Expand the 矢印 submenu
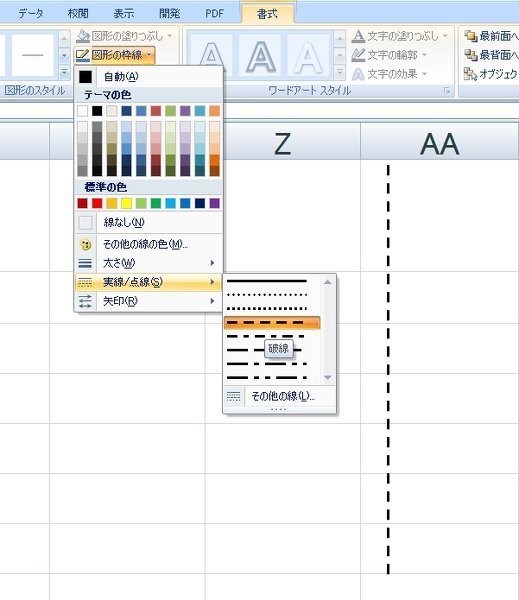 tap(148, 301)
